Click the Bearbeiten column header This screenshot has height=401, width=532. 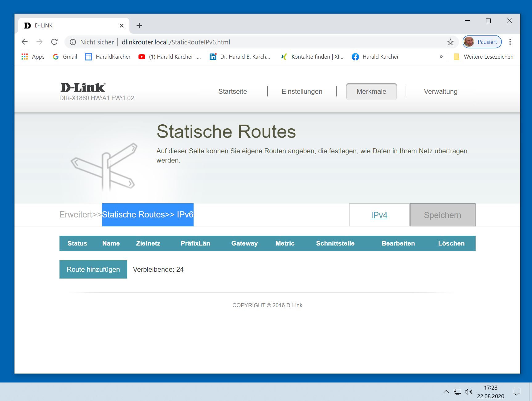tap(398, 243)
